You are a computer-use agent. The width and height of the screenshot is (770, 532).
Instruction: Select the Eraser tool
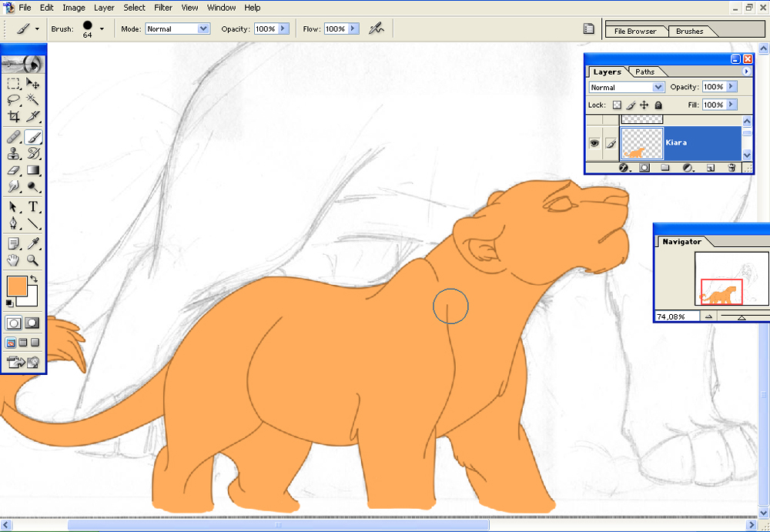tap(14, 170)
